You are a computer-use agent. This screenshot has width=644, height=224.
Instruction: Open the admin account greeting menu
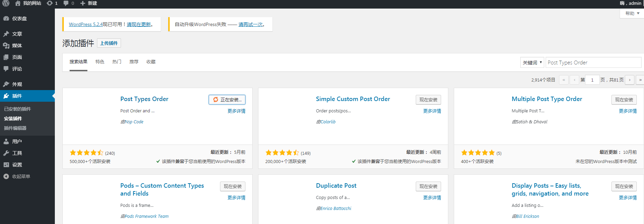(x=631, y=3)
